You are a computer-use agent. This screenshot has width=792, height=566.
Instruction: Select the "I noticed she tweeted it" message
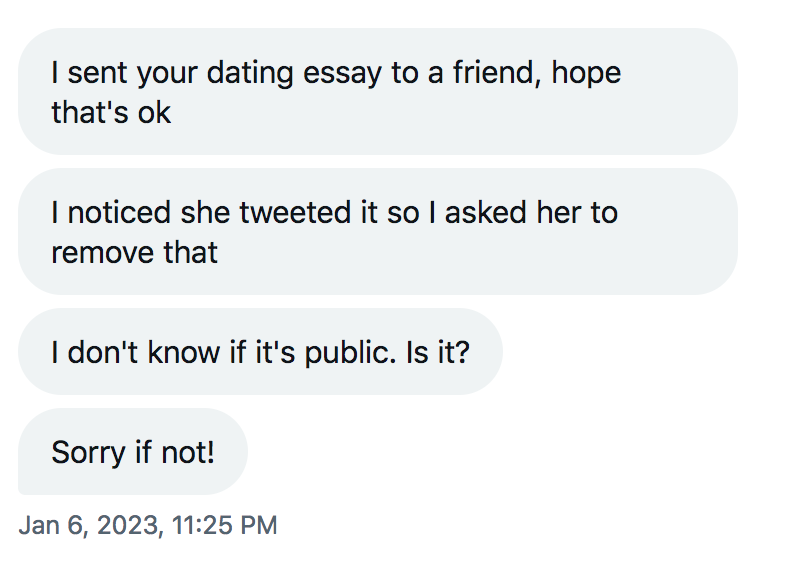[377, 232]
